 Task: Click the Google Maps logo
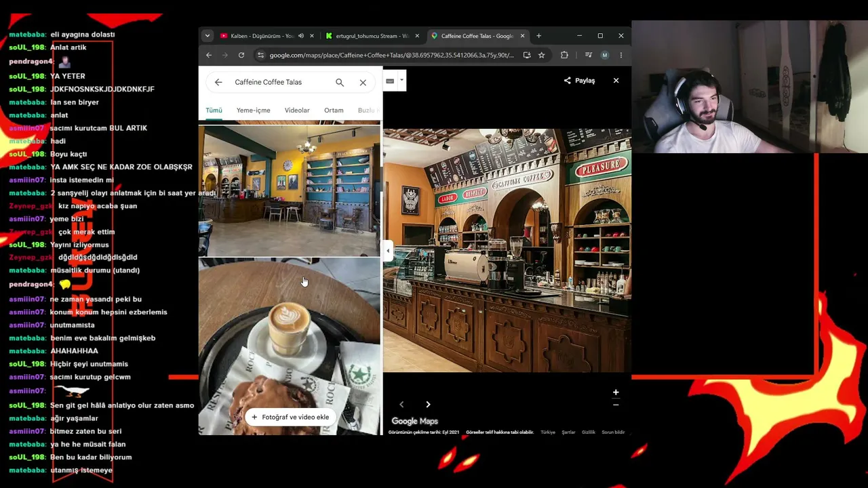[x=414, y=421]
